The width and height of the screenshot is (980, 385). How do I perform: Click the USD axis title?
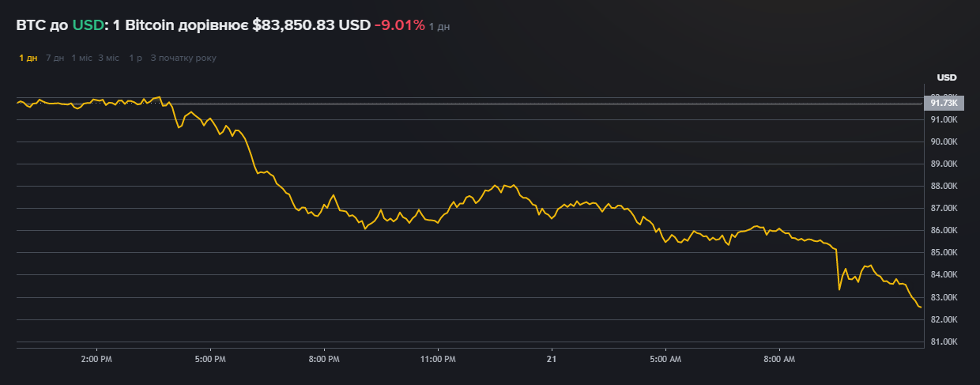946,77
